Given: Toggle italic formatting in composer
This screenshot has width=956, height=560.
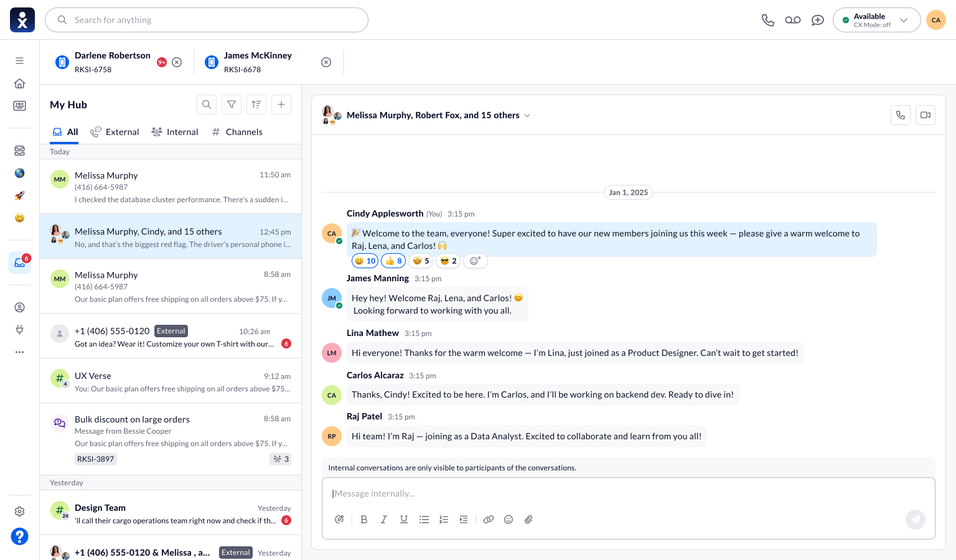Looking at the screenshot, I should click(x=384, y=520).
